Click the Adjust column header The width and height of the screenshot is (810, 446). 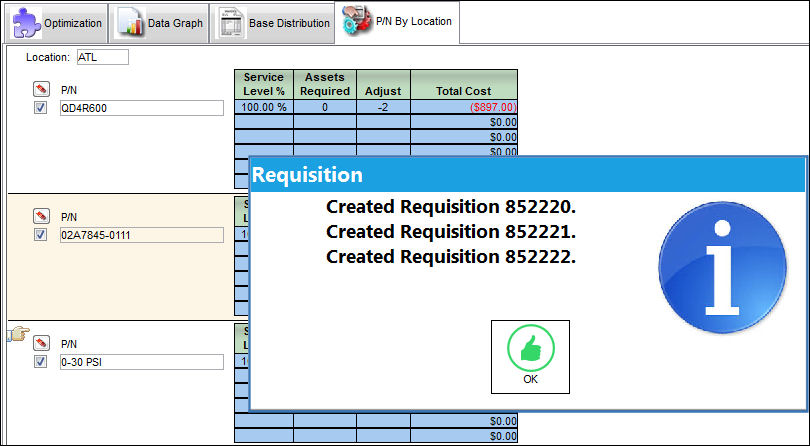pos(383,84)
